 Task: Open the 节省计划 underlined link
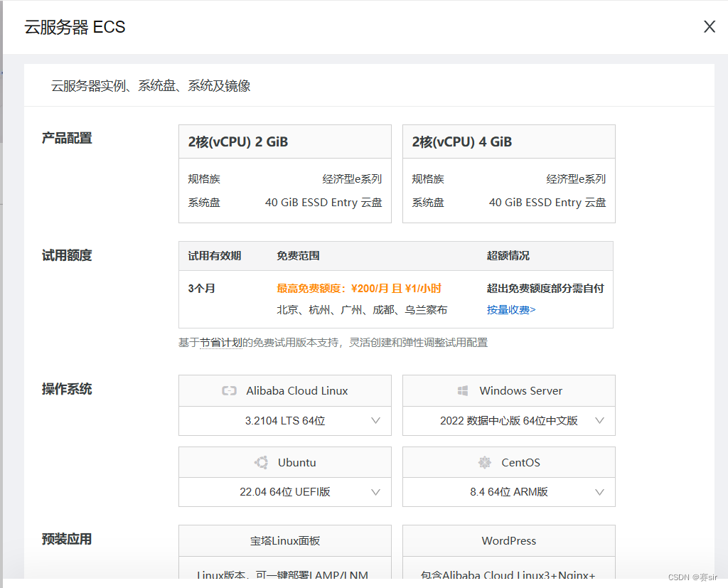click(221, 343)
